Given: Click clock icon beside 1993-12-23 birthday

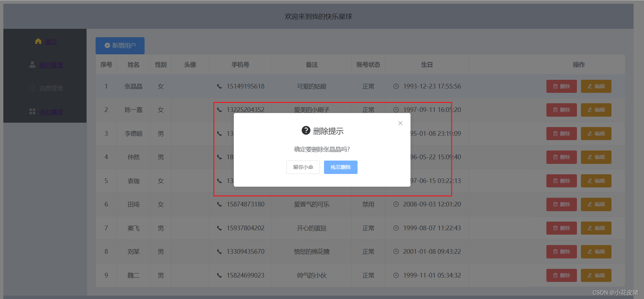Looking at the screenshot, I should [396, 86].
